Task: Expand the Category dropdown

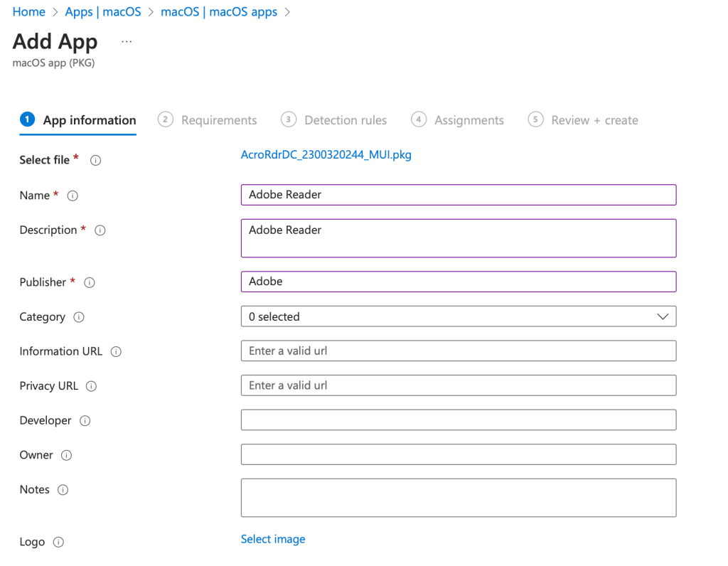Action: pyautogui.click(x=458, y=316)
